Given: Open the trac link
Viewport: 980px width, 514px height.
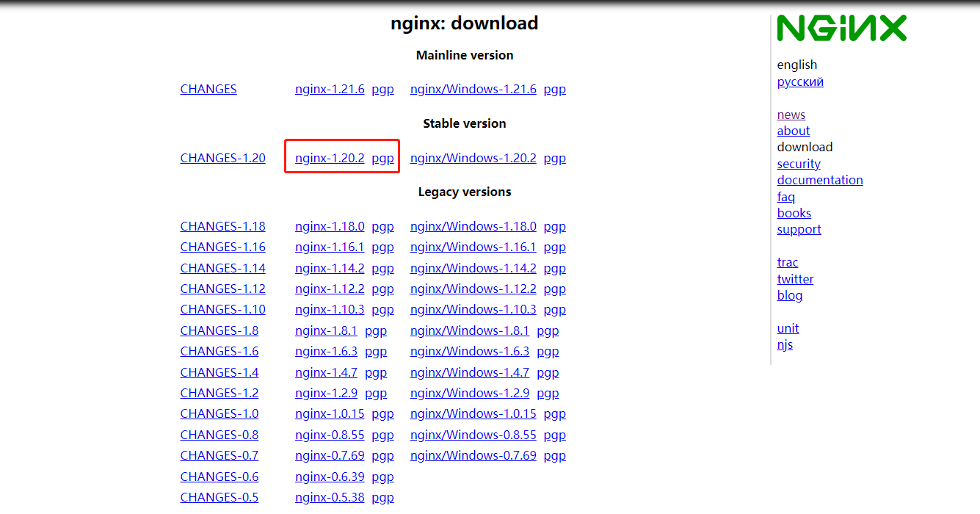Looking at the screenshot, I should tap(788, 262).
